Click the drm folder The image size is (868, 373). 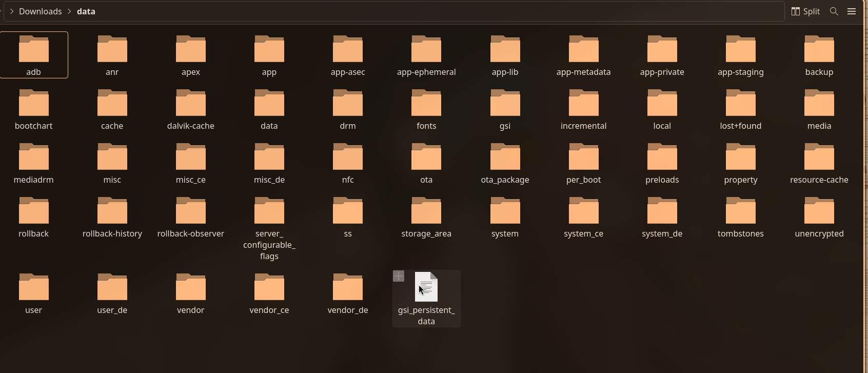click(348, 109)
